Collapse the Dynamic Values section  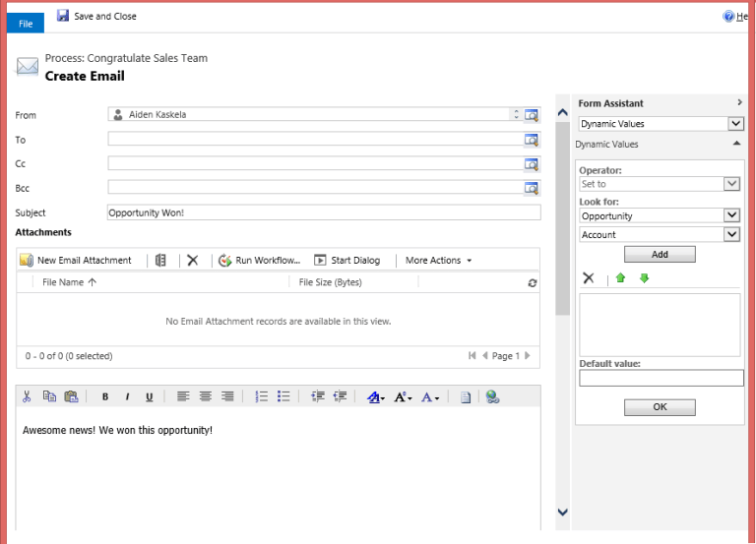[x=736, y=143]
